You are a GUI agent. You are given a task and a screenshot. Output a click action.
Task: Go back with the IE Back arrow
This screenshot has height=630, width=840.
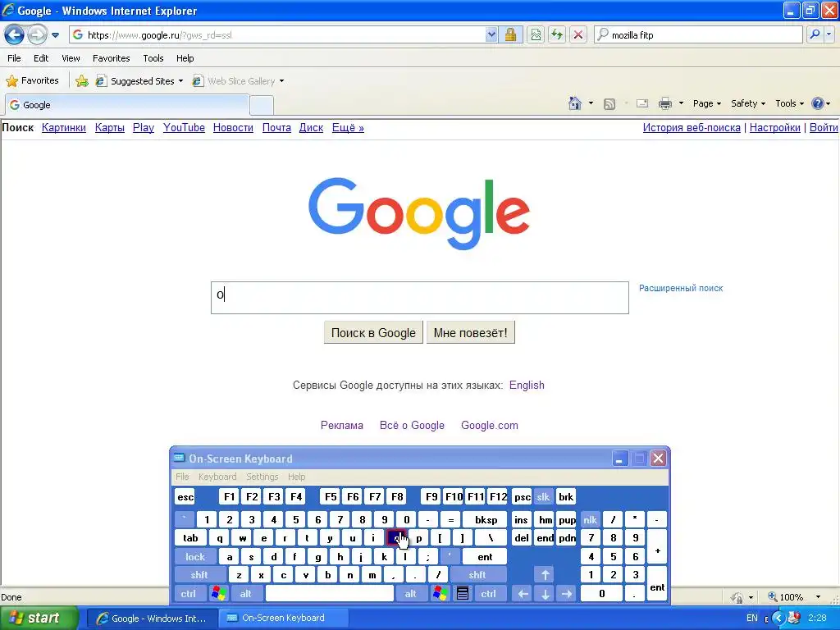tap(15, 34)
